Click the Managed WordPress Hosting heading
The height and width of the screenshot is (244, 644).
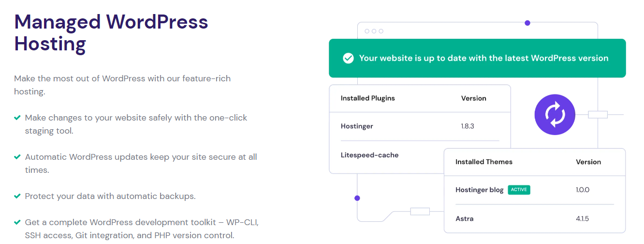[111, 32]
